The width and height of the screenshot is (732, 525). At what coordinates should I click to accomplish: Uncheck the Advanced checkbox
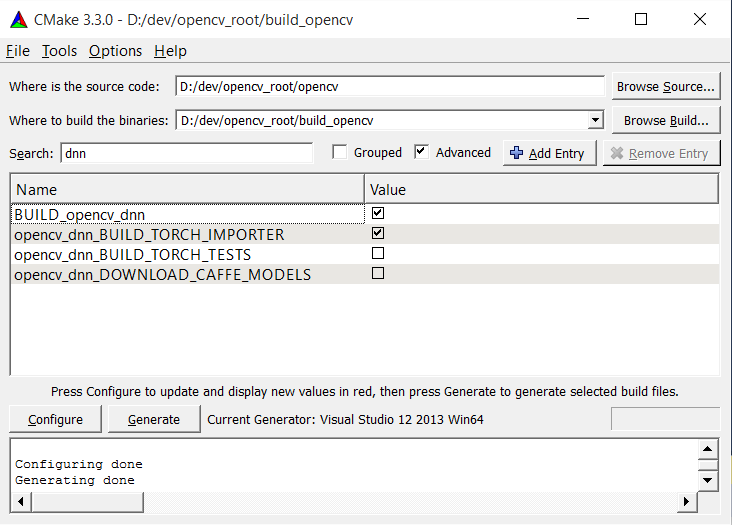(x=422, y=152)
